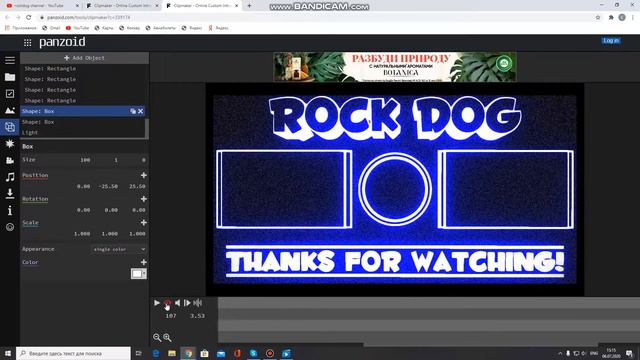Close the YouTube browser tab
The image size is (640, 360).
click(77, 6)
